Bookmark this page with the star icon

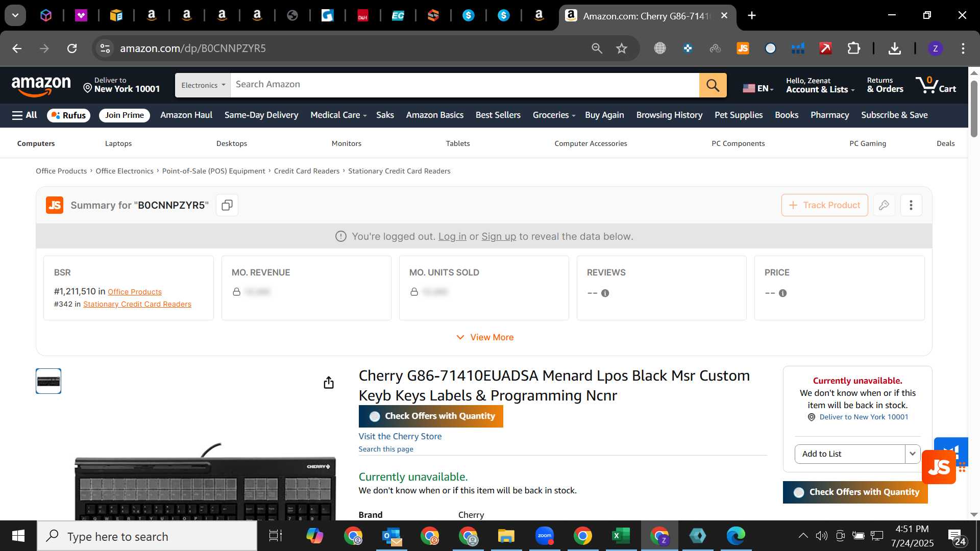point(621,48)
